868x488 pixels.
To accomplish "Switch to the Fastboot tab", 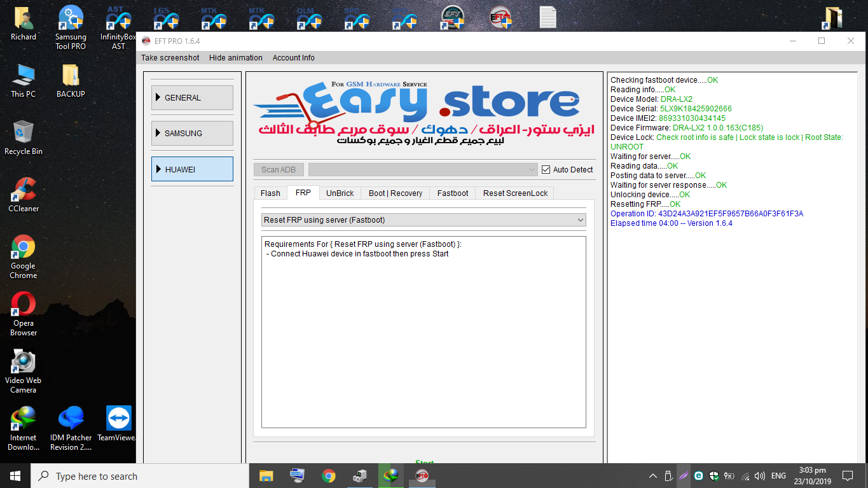I will pyautogui.click(x=453, y=193).
